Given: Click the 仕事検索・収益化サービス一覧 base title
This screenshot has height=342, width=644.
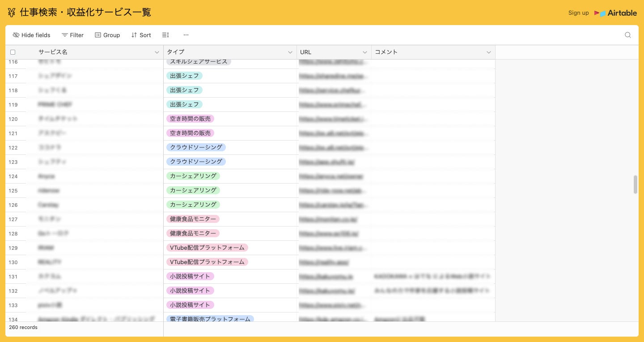Looking at the screenshot, I should coord(84,13).
